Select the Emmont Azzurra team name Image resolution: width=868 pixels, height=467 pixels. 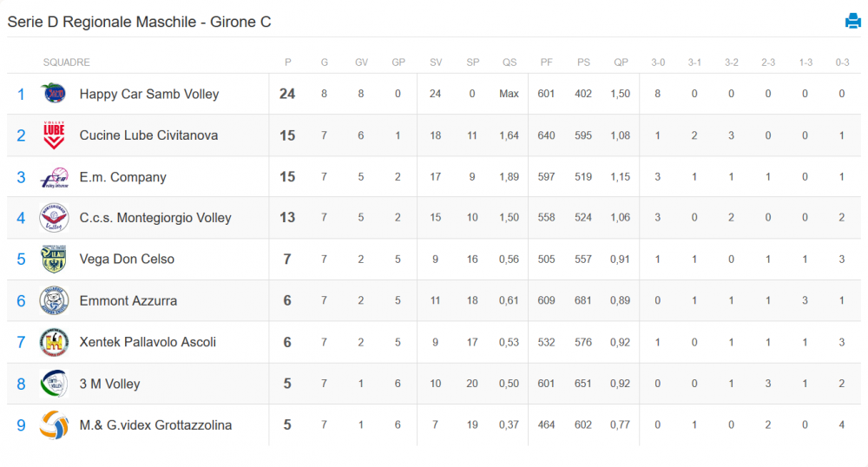[x=128, y=301]
